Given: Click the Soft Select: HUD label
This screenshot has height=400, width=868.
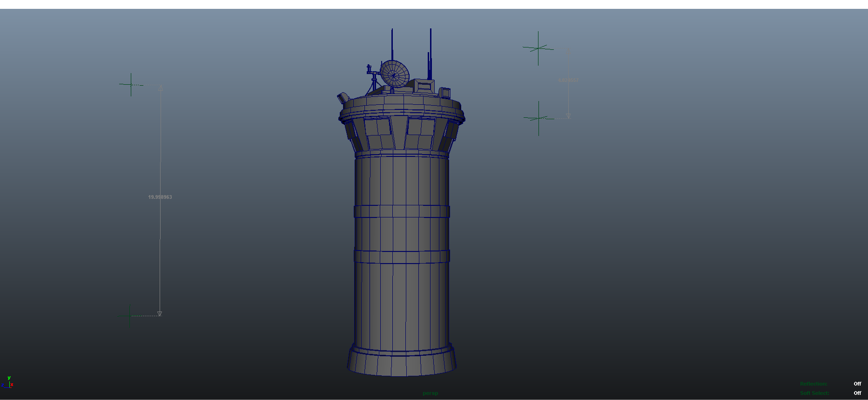Looking at the screenshot, I should pos(814,393).
